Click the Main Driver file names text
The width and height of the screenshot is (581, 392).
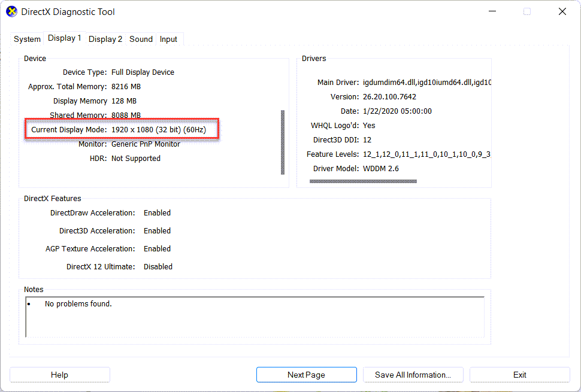click(x=426, y=83)
